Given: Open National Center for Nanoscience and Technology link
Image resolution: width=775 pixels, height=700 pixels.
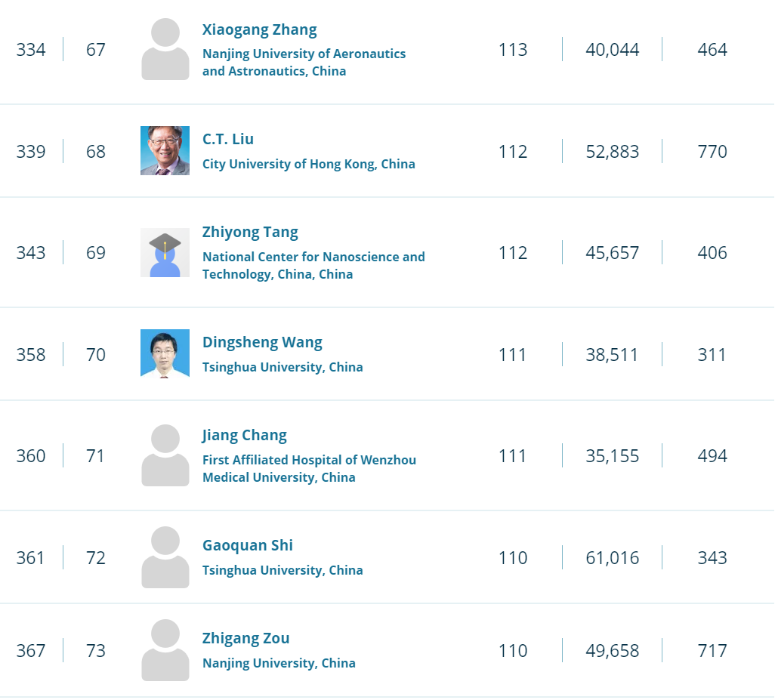Looking at the screenshot, I should click(x=313, y=265).
